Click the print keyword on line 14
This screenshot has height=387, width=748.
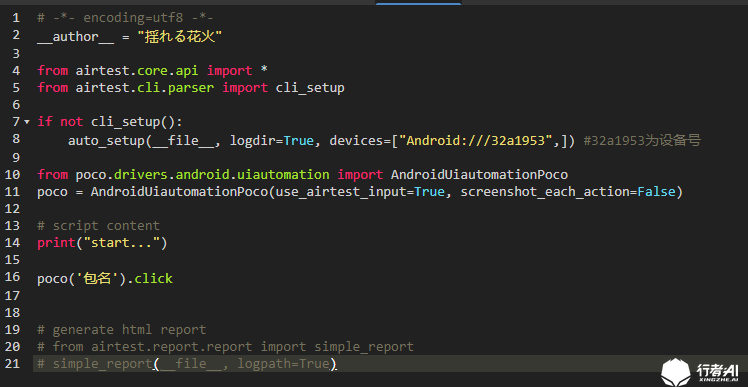[x=56, y=243]
